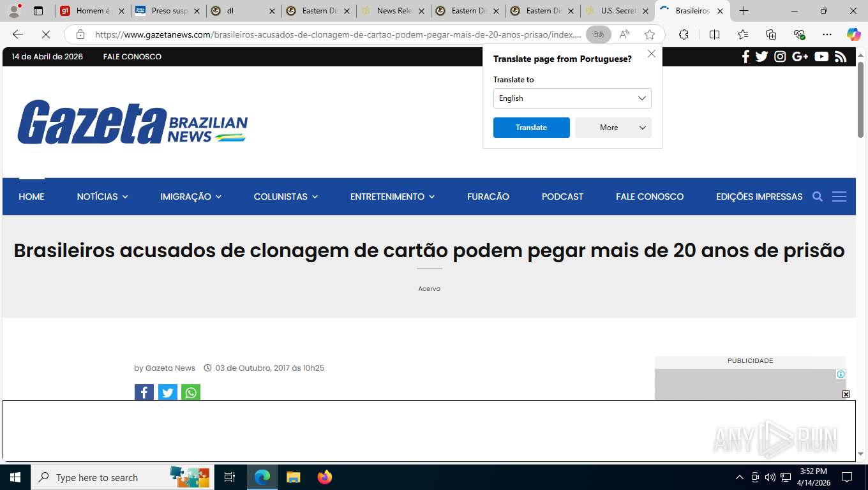Click the blue Translate button
The image size is (868, 490).
[531, 128]
